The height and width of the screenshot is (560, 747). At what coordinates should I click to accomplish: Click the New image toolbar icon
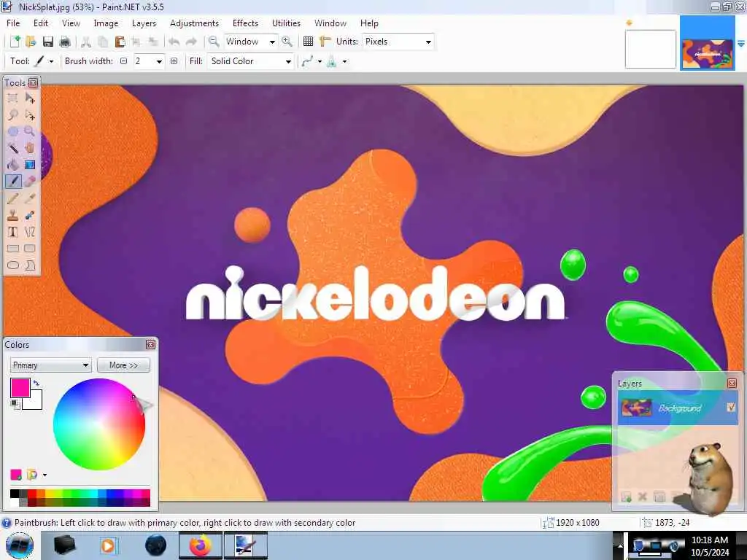[15, 42]
